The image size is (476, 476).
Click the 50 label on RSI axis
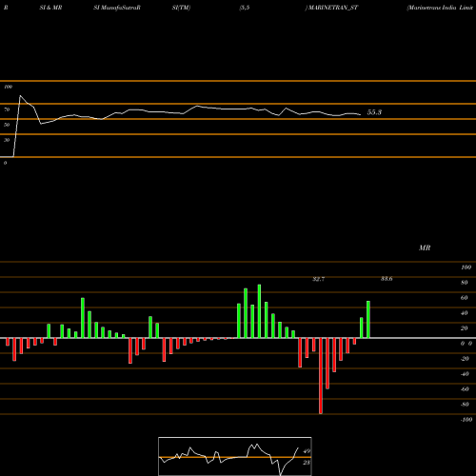coord(7,125)
